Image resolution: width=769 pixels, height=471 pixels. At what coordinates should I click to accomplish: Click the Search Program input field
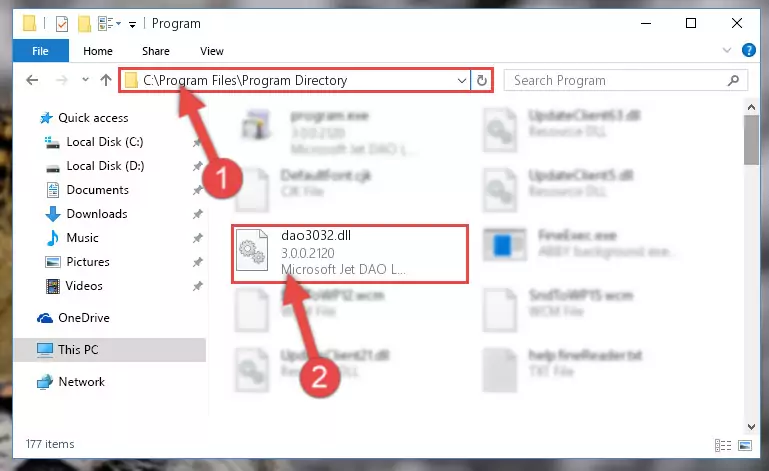[619, 80]
